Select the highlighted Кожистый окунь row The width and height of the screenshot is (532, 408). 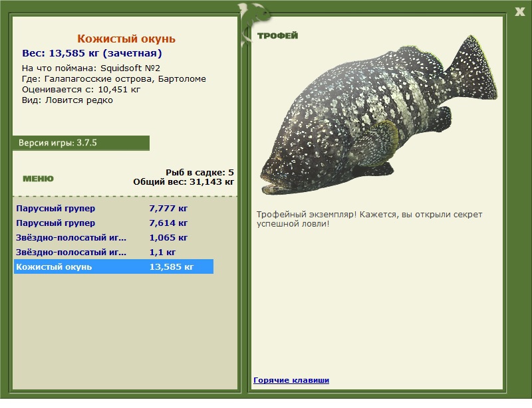[114, 266]
